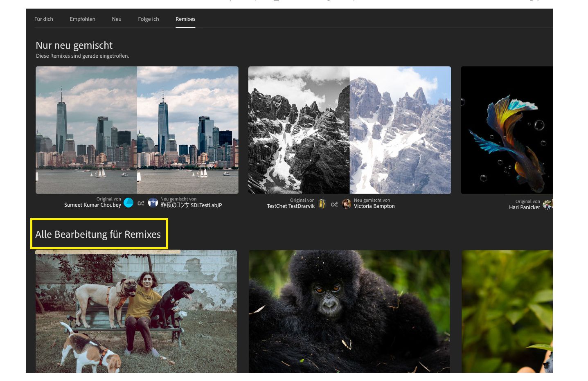Open the betta fish photo

(507, 130)
